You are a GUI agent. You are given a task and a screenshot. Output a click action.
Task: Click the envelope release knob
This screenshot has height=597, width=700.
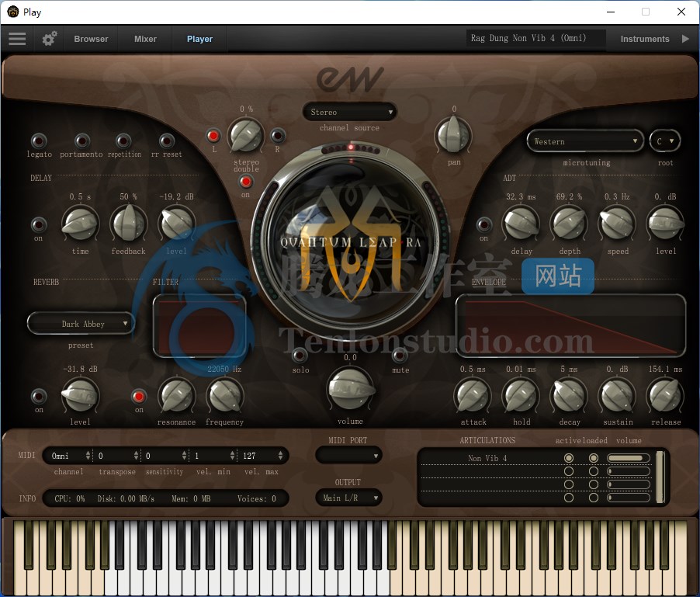coord(666,395)
